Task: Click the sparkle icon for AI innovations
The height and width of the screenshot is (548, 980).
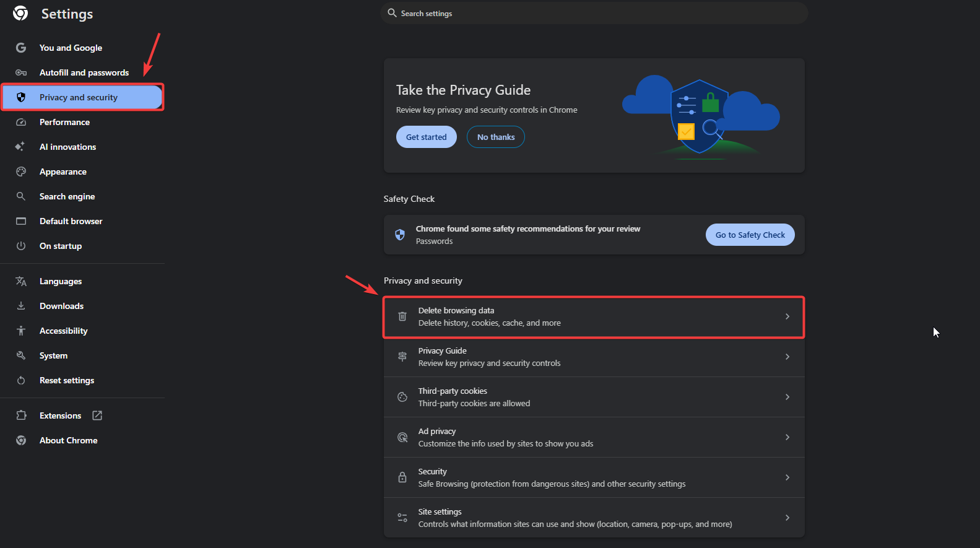Action: 20,147
